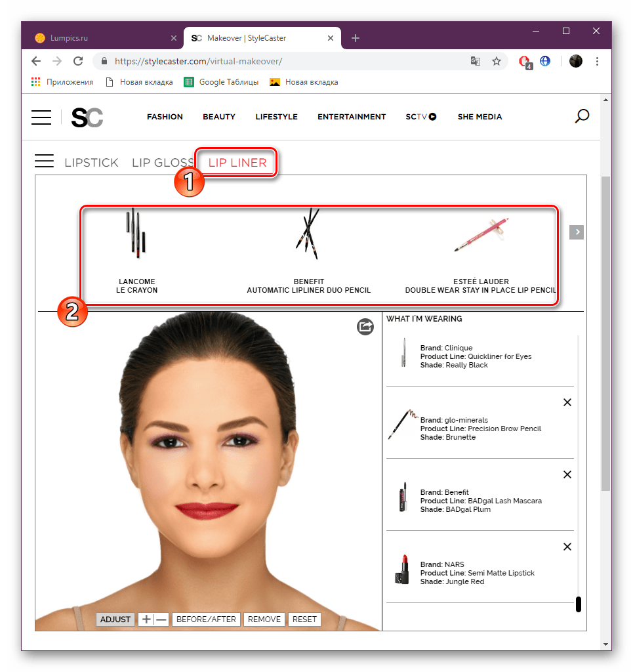Viewport: 633px width, 672px height.
Task: Choose Lancome Le Crayon lip liner
Action: click(136, 251)
